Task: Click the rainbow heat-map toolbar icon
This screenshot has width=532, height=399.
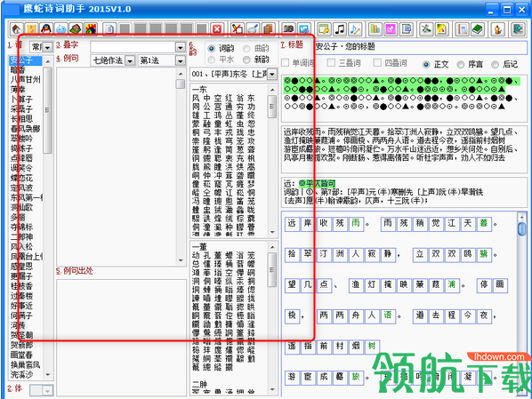Action: [91, 28]
